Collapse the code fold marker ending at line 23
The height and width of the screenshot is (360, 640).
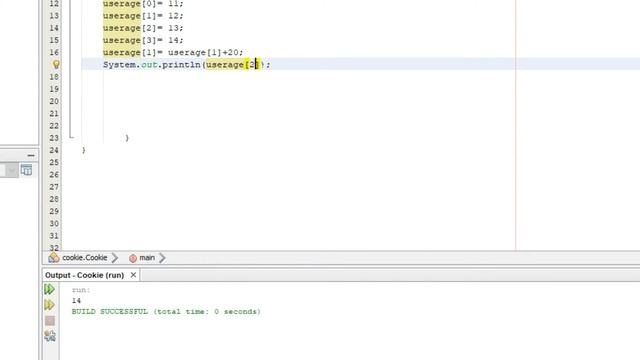[x=71, y=137]
